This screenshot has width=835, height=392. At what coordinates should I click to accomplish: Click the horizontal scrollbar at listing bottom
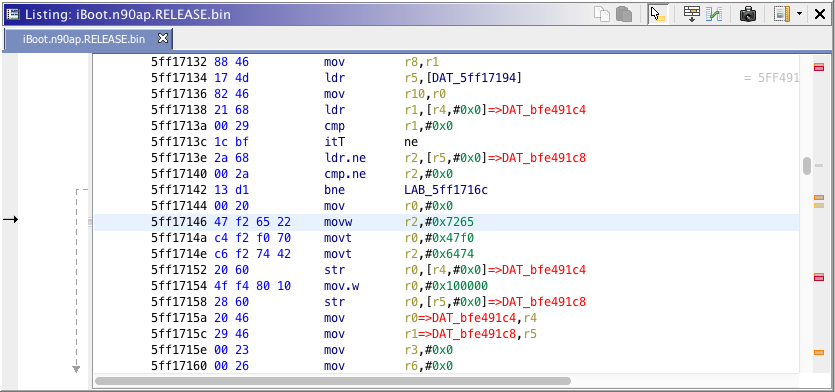332,381
